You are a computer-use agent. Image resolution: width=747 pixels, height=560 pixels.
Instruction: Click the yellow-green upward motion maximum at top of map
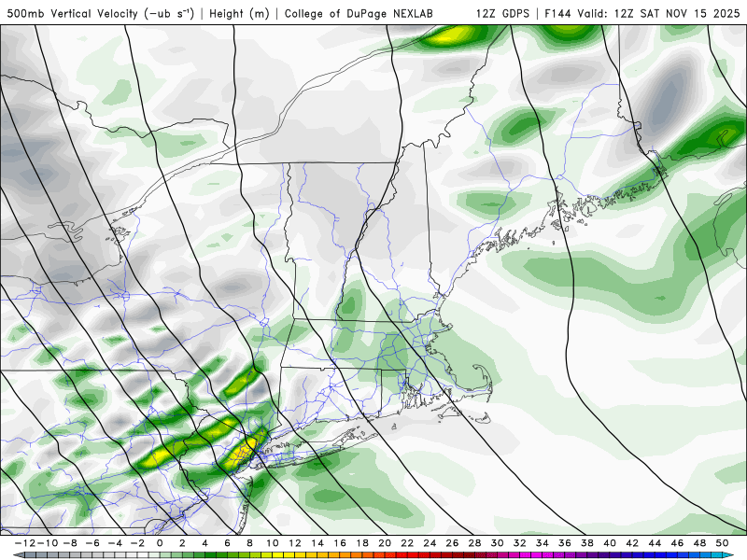tap(450, 35)
